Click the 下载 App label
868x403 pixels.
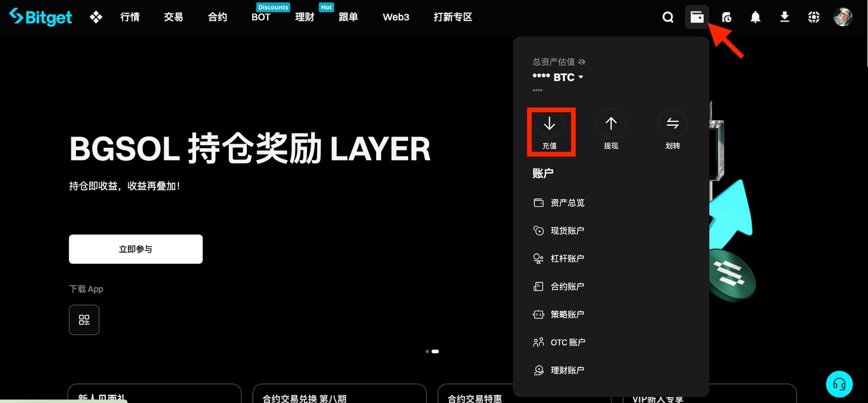(86, 289)
